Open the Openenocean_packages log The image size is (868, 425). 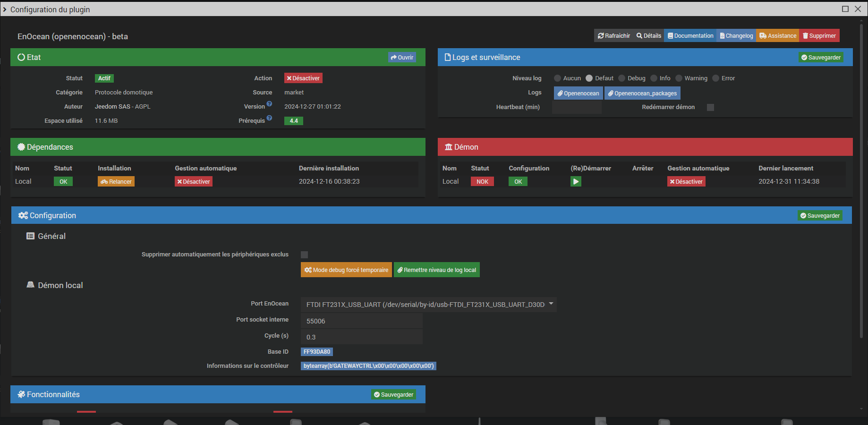(x=642, y=93)
